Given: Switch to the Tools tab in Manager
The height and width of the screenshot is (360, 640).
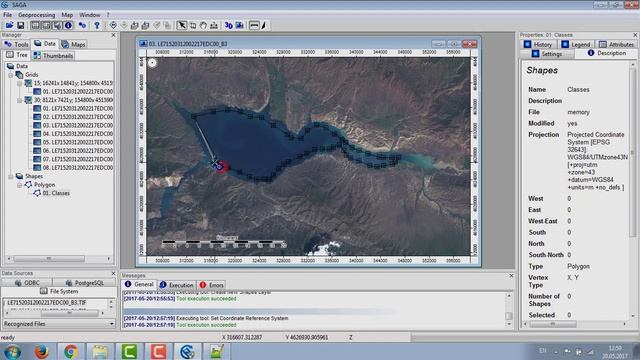Looking at the screenshot, I should pos(17,44).
